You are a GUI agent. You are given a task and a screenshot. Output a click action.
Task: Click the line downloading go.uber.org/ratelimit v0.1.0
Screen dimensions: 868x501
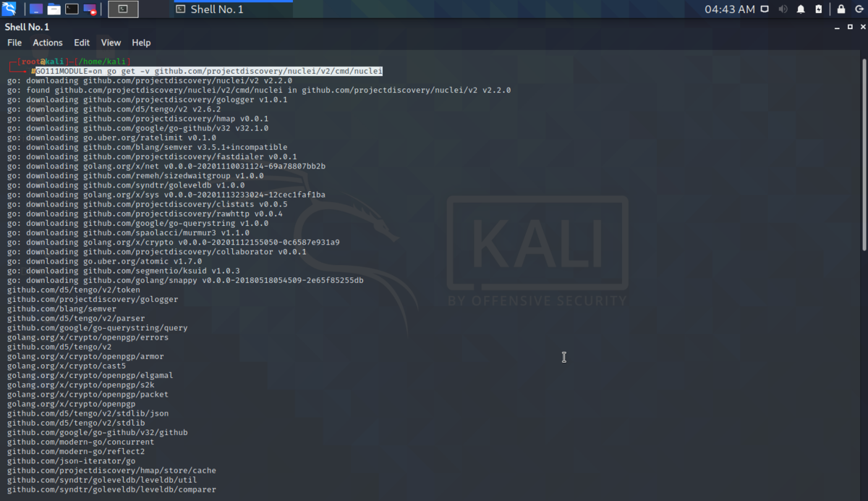coord(111,138)
